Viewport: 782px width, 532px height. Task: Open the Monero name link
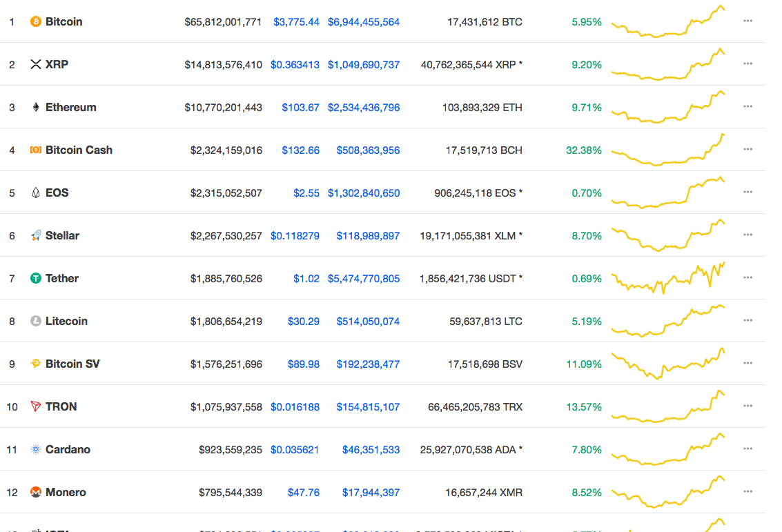click(66, 493)
